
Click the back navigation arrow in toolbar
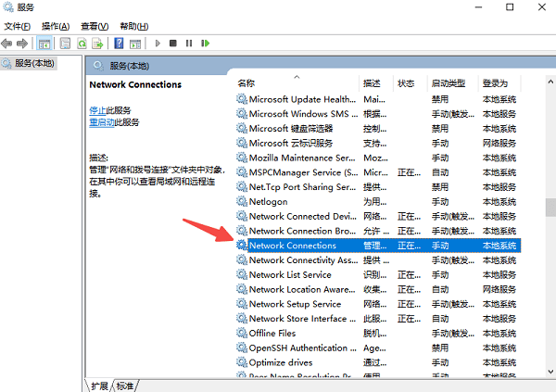(6, 44)
